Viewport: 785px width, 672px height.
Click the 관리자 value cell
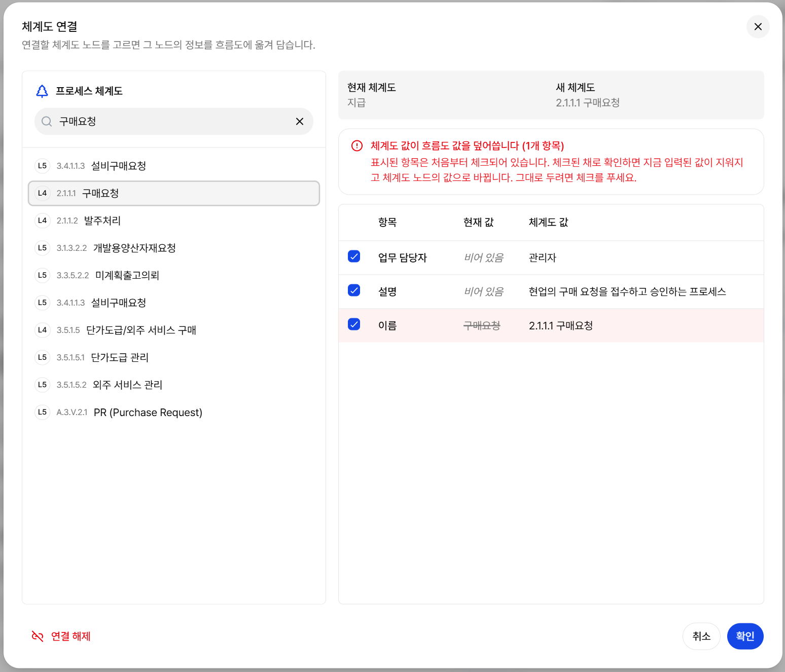542,257
